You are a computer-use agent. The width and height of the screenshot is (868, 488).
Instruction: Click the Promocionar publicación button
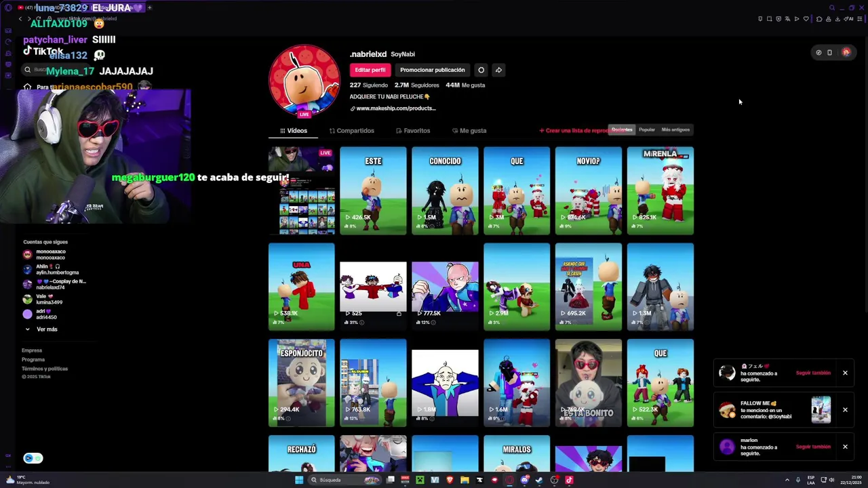433,70
